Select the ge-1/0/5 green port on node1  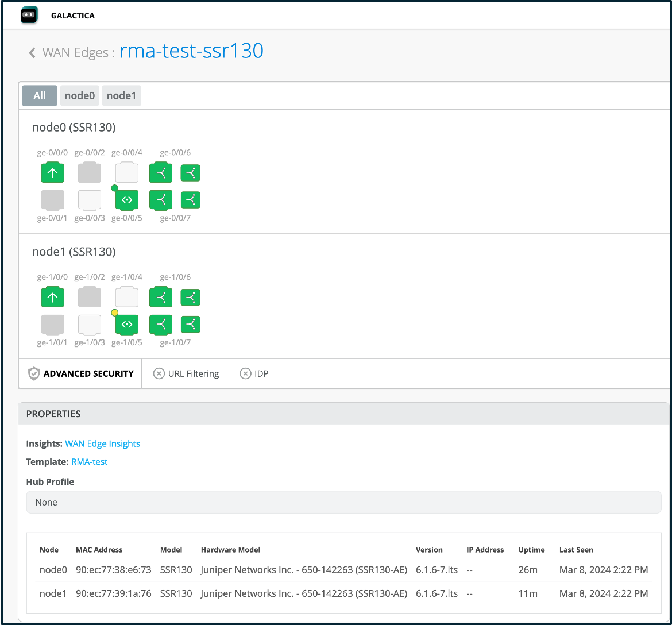coord(128,325)
